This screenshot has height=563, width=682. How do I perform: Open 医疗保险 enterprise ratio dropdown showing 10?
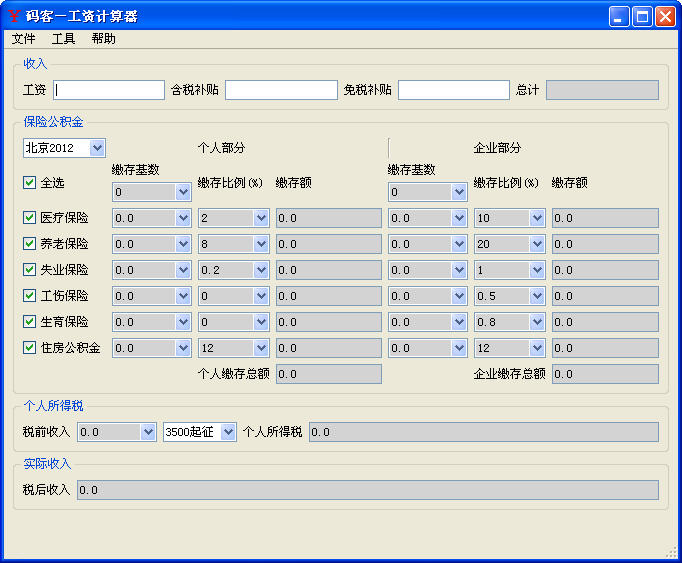[x=510, y=218]
